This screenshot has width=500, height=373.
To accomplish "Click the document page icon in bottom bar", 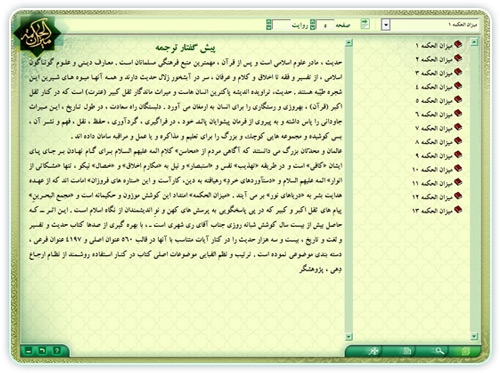I will click(407, 351).
